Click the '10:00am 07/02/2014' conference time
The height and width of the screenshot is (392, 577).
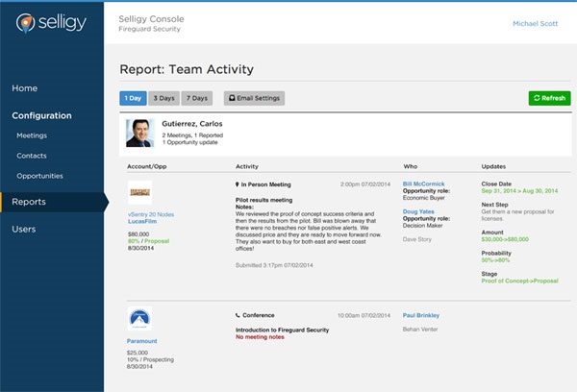coord(364,315)
